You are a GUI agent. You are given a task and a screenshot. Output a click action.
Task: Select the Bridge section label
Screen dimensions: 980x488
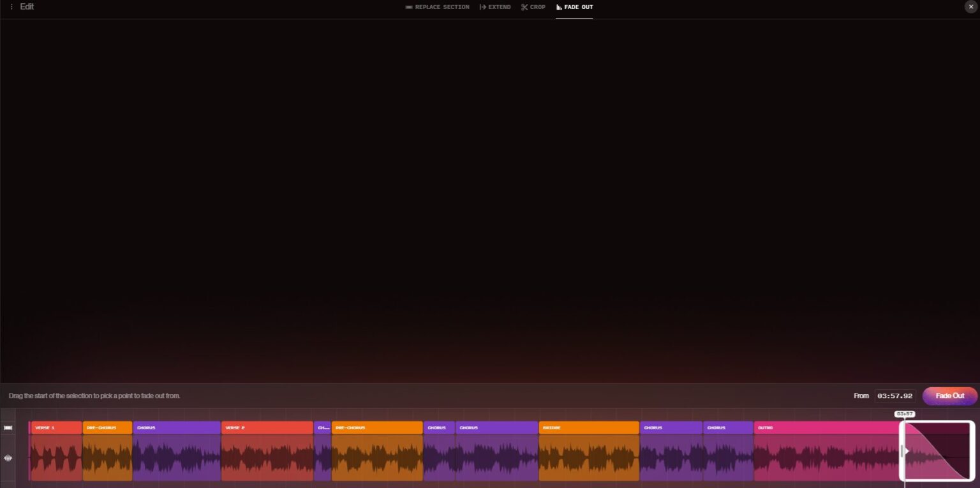588,428
